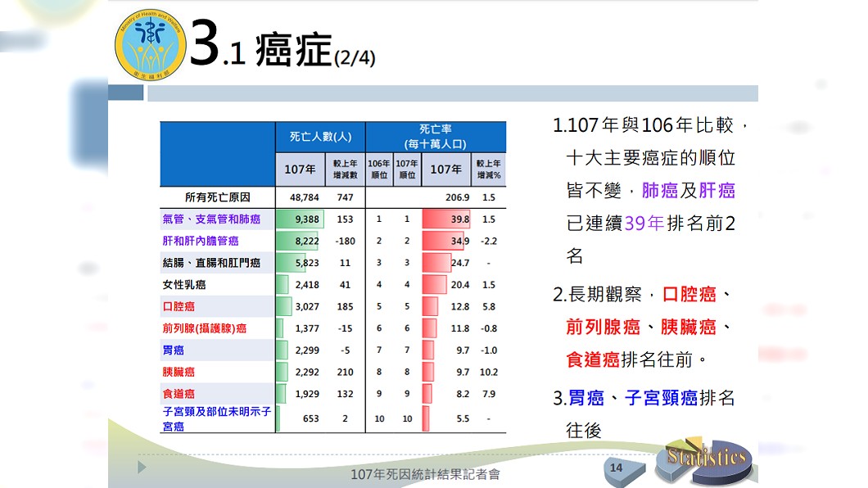Click the 口腔癌 table row label

[179, 306]
